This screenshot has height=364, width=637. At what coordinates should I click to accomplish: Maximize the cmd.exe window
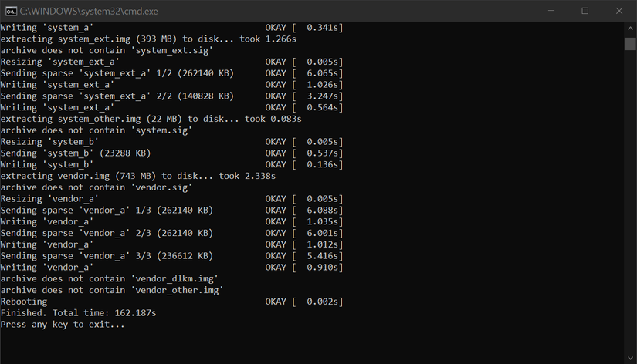[584, 11]
